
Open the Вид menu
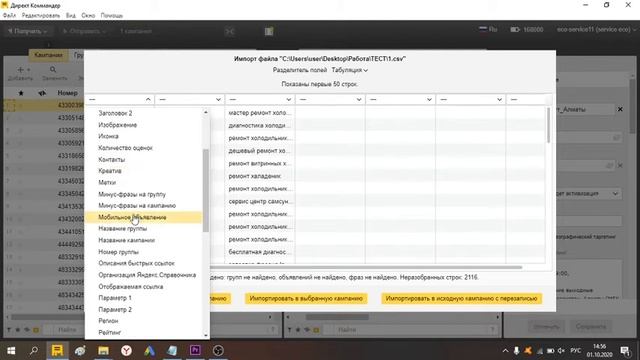click(x=71, y=16)
